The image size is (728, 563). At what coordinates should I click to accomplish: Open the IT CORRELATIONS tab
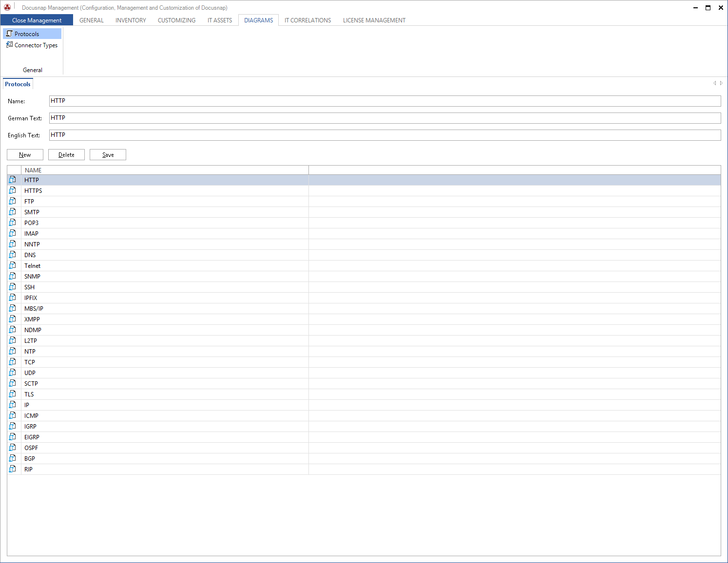point(308,20)
